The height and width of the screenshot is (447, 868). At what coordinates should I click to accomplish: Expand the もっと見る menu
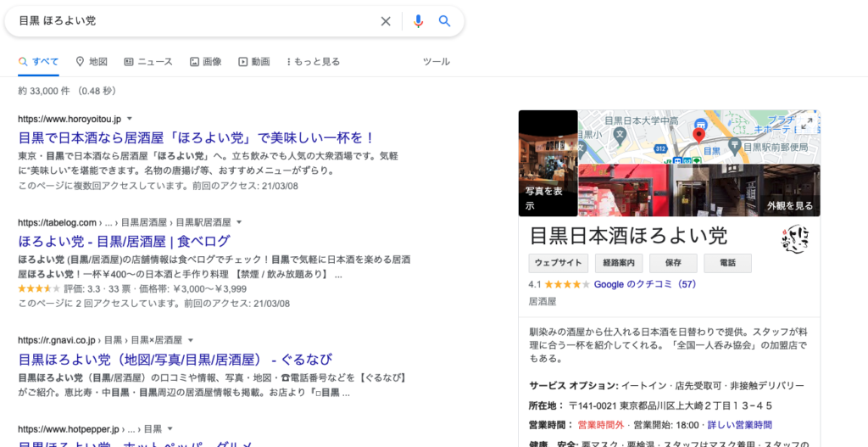coord(314,62)
